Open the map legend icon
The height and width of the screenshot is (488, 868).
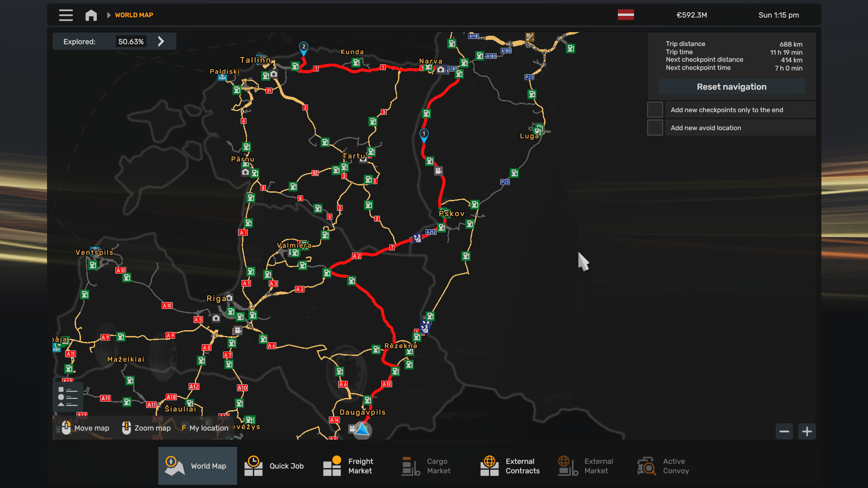[67, 397]
